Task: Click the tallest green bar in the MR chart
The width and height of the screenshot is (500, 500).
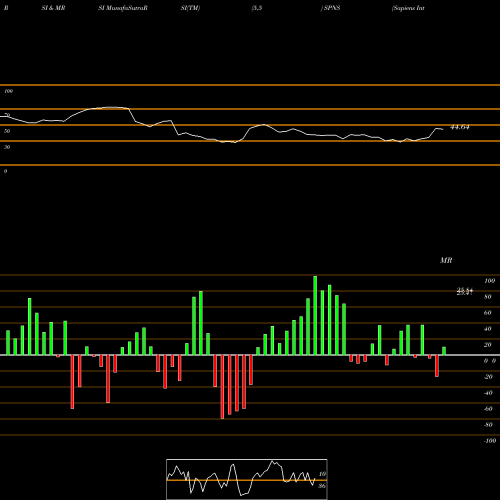Action: coord(315,315)
